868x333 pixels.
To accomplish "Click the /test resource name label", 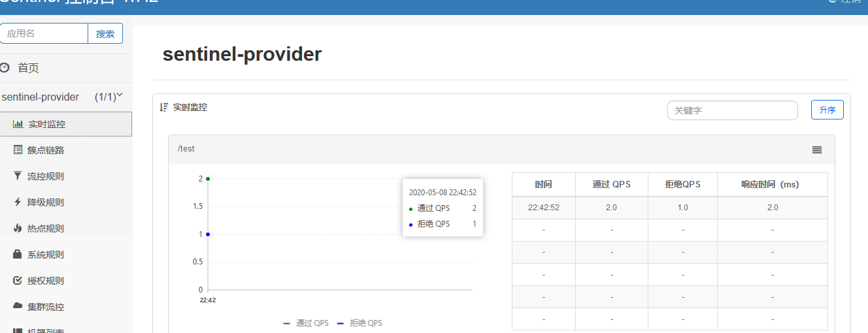I will coord(186,149).
